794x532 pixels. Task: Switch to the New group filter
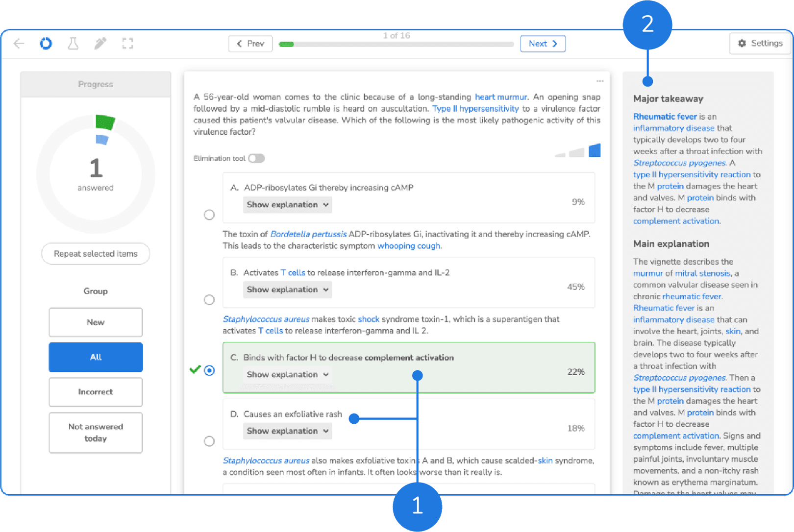[96, 322]
